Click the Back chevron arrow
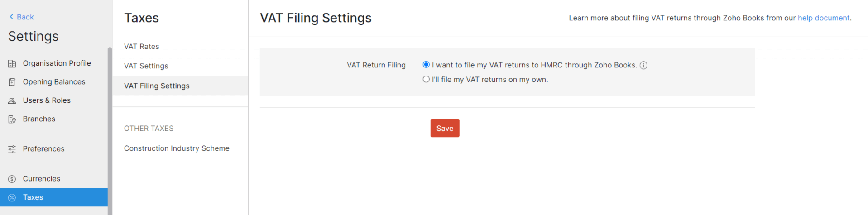868x215 pixels. (x=11, y=17)
